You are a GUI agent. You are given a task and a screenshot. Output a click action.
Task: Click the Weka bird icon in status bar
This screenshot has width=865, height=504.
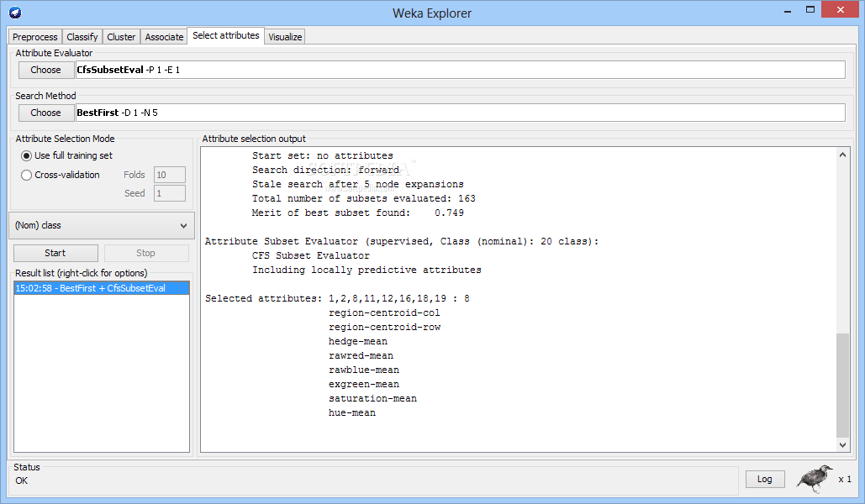pos(815,478)
